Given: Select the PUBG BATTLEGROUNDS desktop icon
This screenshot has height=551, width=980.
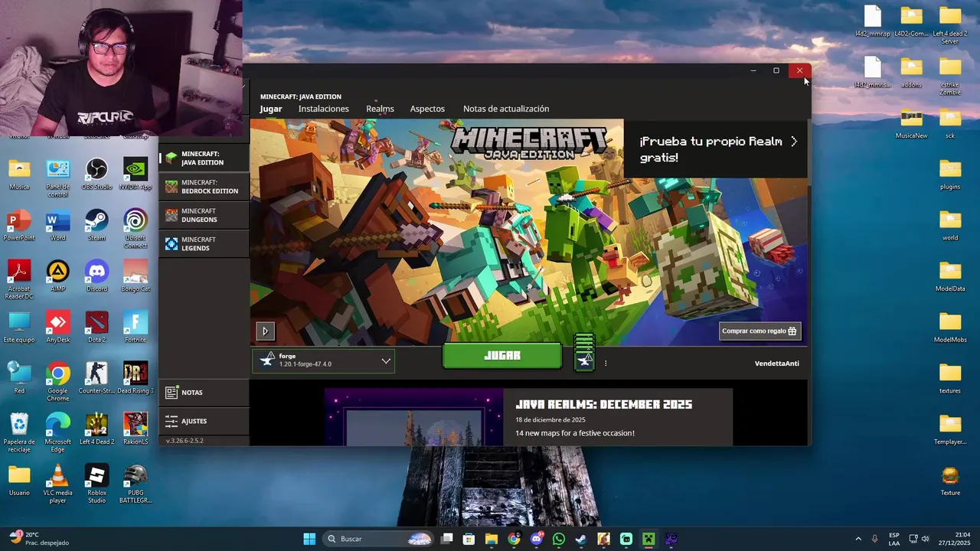Looking at the screenshot, I should coord(136,484).
